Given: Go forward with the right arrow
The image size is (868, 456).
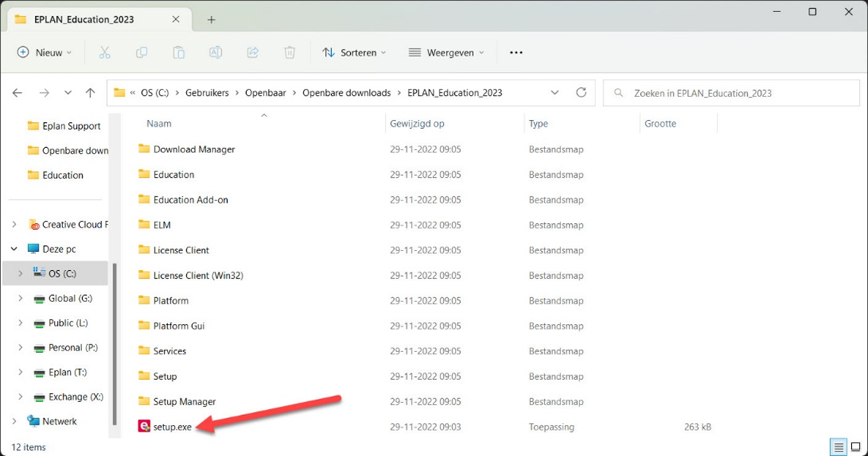Looking at the screenshot, I should coord(44,93).
